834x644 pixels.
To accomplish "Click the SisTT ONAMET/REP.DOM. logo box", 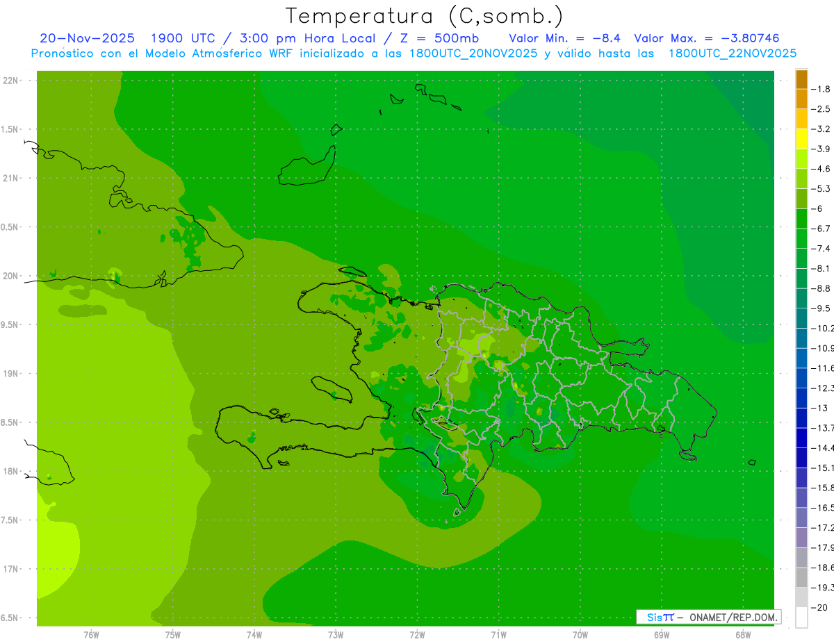I will pyautogui.click(x=709, y=616).
